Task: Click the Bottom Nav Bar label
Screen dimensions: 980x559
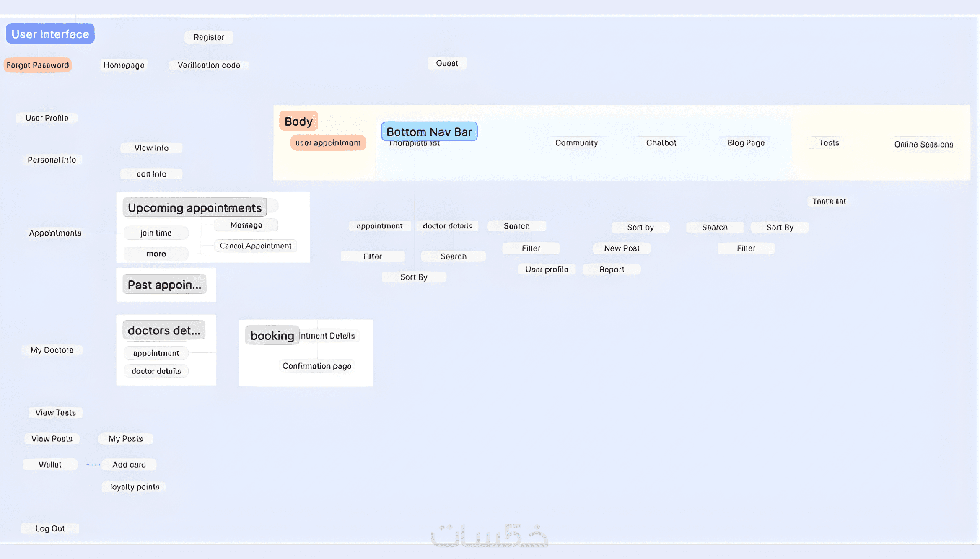Action: tap(429, 132)
